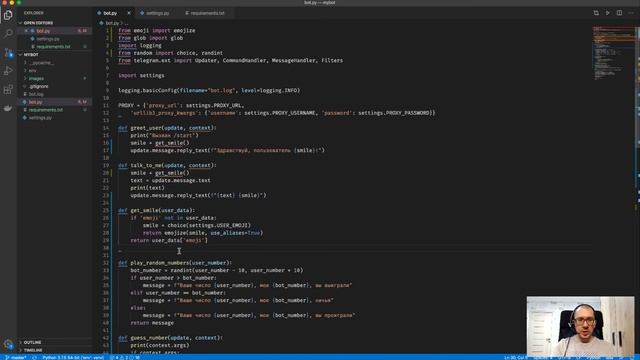Click the master branch in status bar
Image resolution: width=640 pixels, height=360 pixels.
16,358
